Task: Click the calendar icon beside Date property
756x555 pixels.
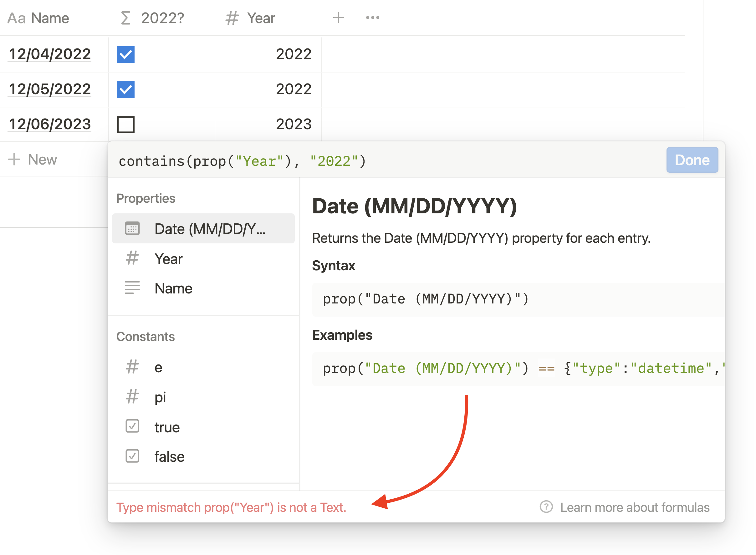Action: 132,228
